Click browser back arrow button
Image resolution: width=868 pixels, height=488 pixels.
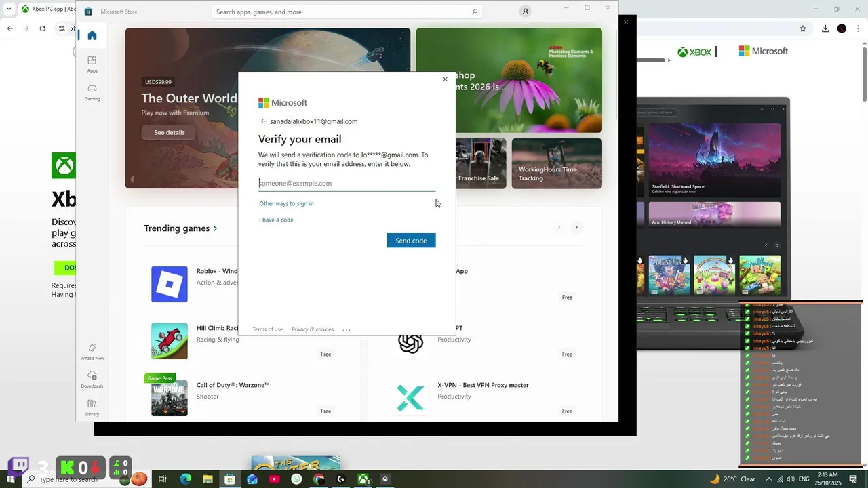click(9, 28)
